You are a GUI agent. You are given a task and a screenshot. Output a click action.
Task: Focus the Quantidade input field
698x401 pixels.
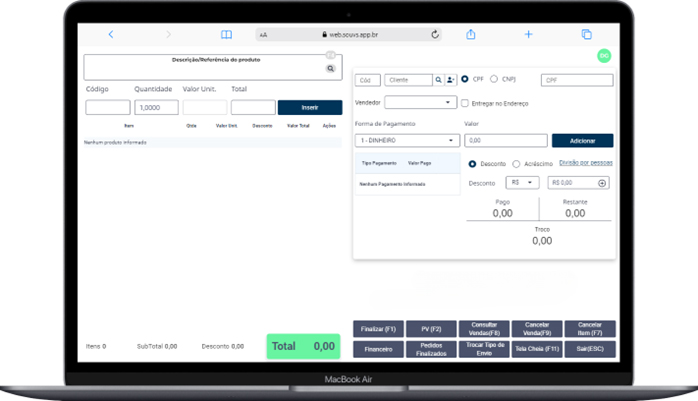[x=156, y=108]
